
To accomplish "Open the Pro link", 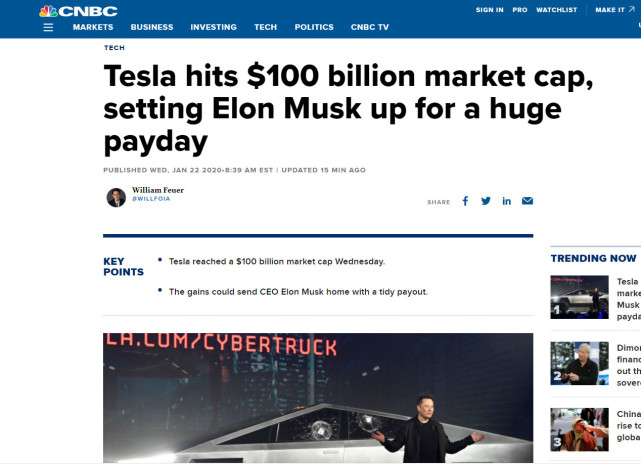I will point(520,10).
